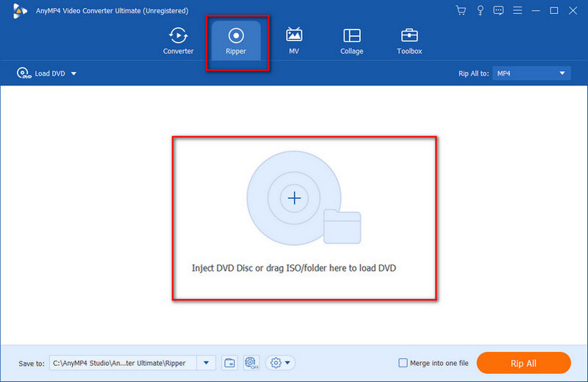Open the Toolbox tab
Viewport: 588px width, 382px height.
pos(409,40)
